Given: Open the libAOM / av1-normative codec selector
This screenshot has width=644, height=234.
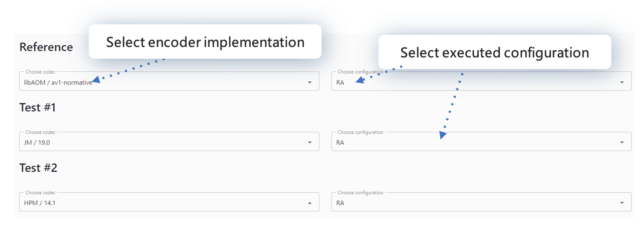Looking at the screenshot, I should [169, 81].
